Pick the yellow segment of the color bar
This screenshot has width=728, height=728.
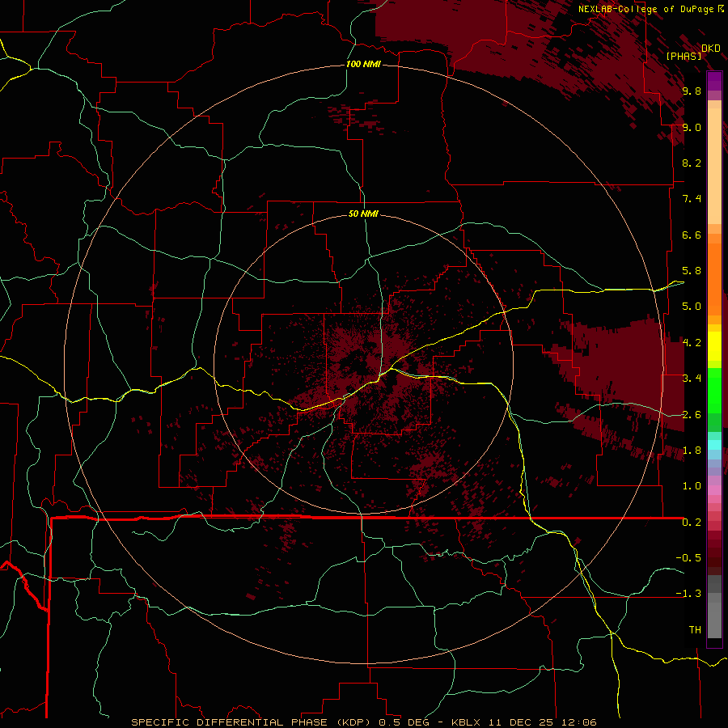pyautogui.click(x=714, y=346)
